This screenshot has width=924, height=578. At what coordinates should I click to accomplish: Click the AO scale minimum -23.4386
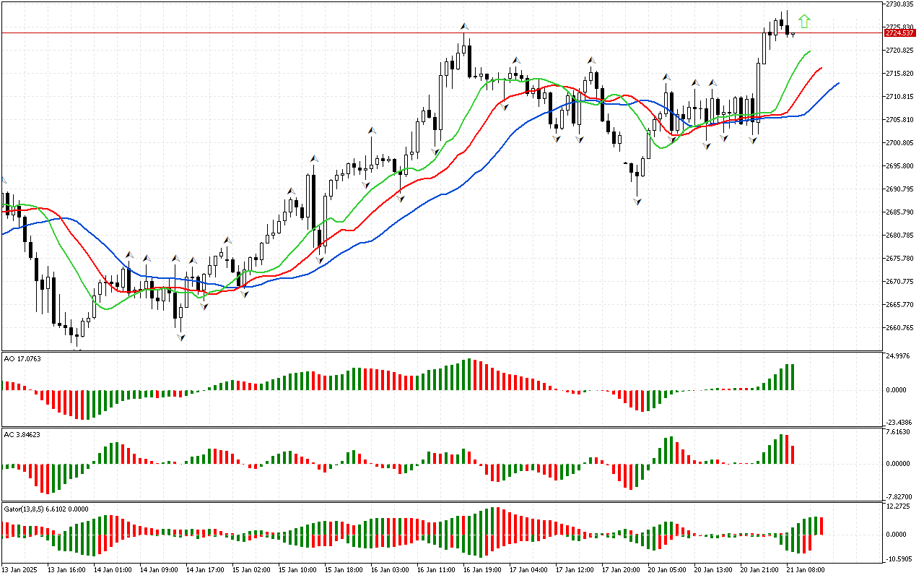[x=900, y=423]
